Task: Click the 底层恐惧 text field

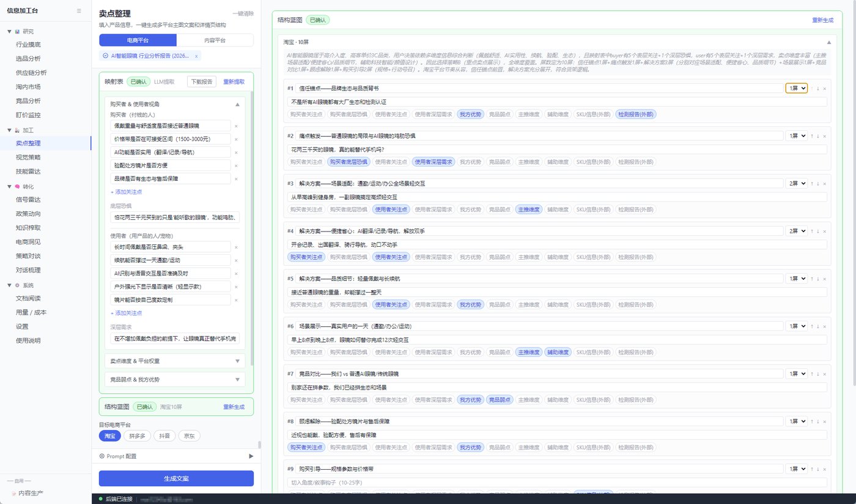Action: (175, 218)
